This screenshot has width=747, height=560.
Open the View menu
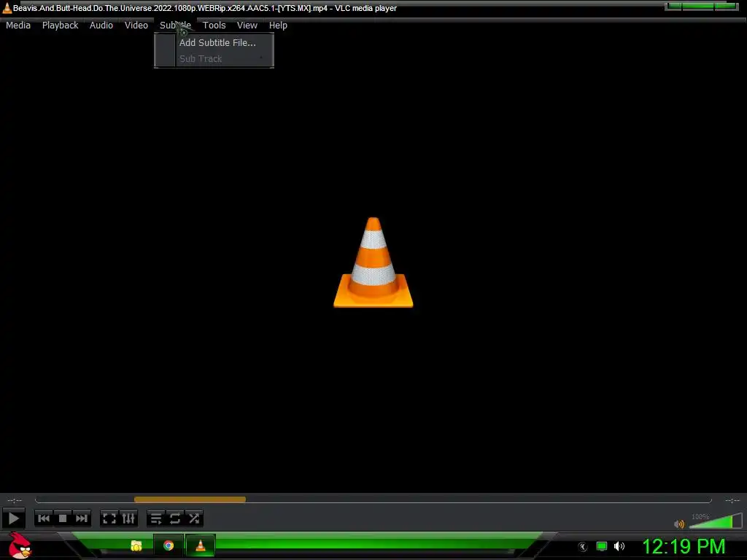click(247, 26)
